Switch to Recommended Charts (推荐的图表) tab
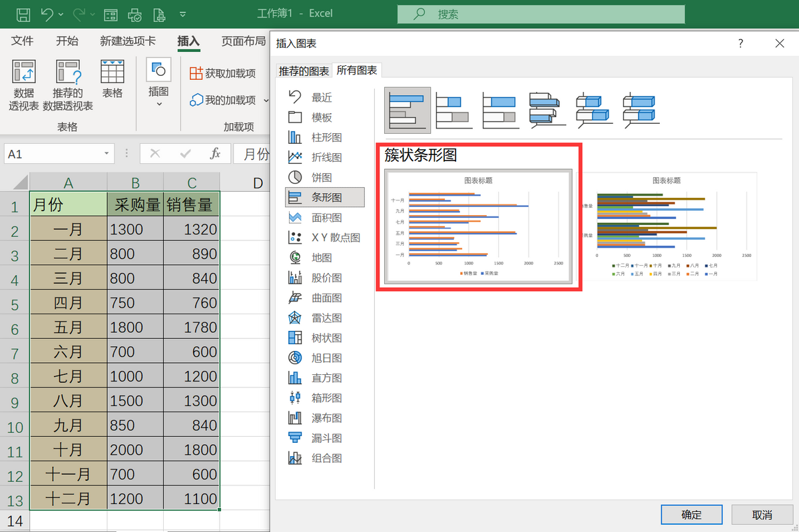 point(304,71)
